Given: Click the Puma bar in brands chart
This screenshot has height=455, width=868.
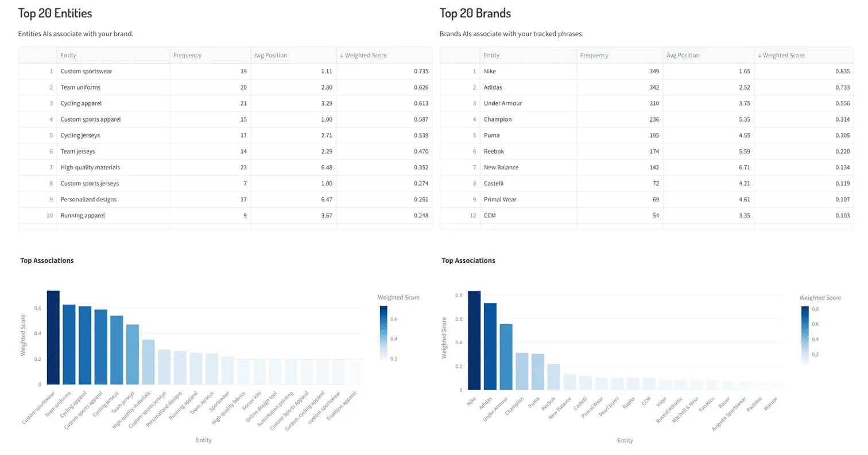Looking at the screenshot, I should click(537, 372).
